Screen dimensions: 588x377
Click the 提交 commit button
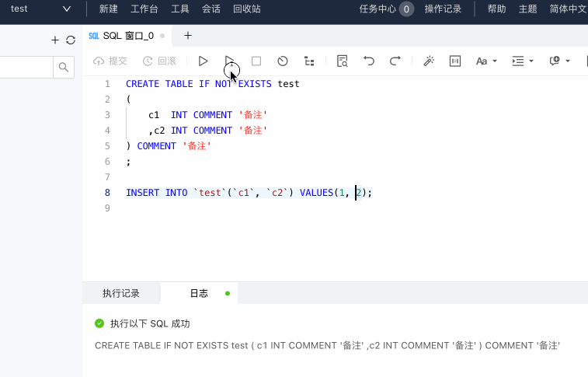[110, 61]
